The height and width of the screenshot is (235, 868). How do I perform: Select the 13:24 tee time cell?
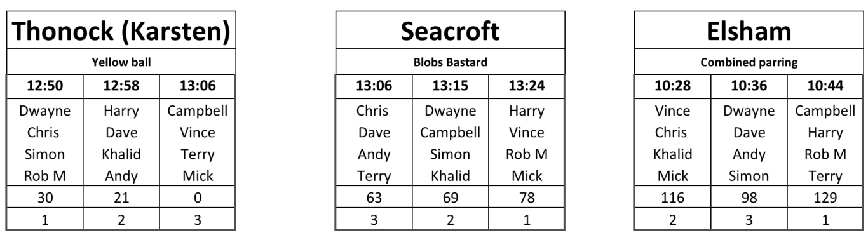pos(527,85)
